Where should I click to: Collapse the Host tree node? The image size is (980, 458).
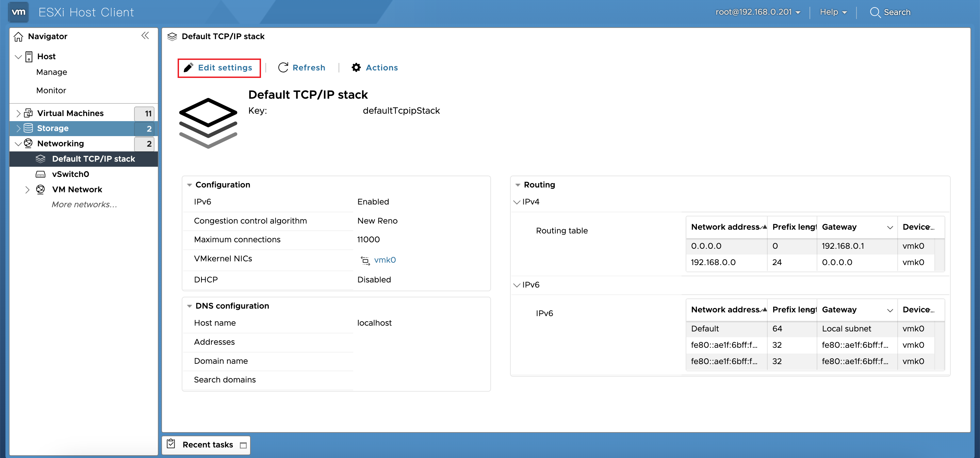tap(18, 57)
